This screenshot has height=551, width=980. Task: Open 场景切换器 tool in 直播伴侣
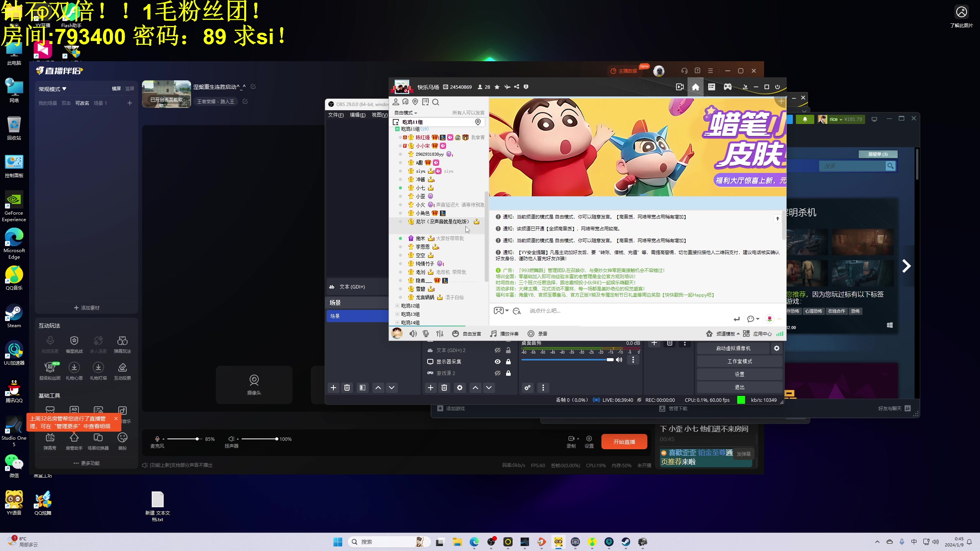tap(98, 441)
